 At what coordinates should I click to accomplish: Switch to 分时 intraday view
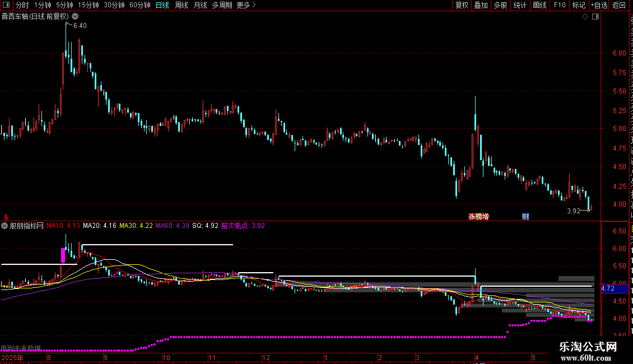tap(22, 5)
